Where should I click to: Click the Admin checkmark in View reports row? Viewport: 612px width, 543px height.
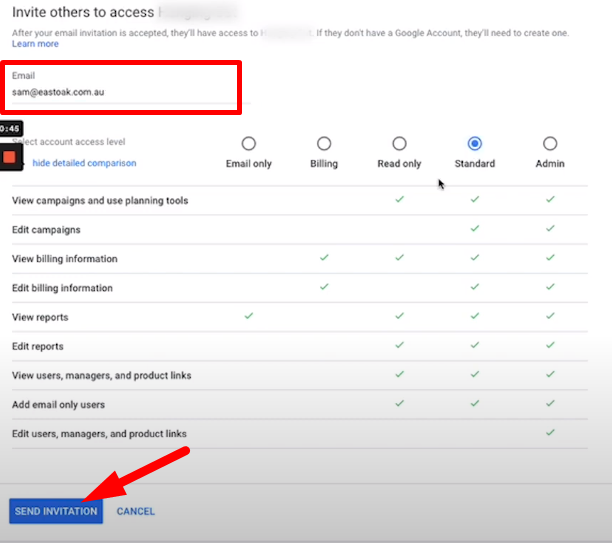coord(550,315)
